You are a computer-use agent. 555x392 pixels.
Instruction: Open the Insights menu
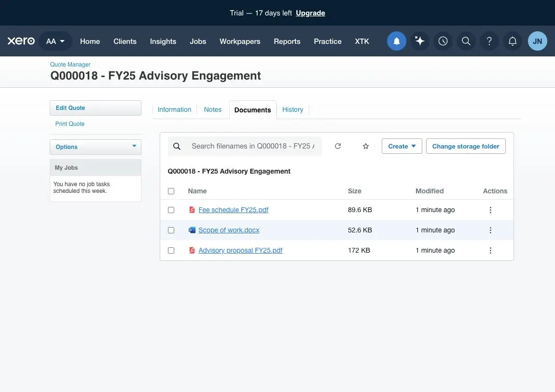163,41
